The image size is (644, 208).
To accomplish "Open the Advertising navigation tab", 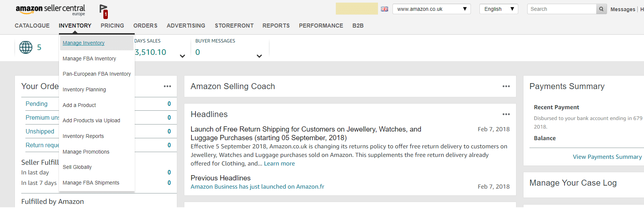I will tap(186, 26).
